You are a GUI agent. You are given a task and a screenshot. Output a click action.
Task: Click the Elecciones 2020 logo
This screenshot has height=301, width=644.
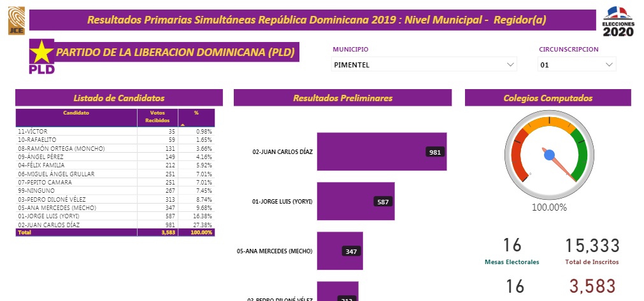pos(618,21)
